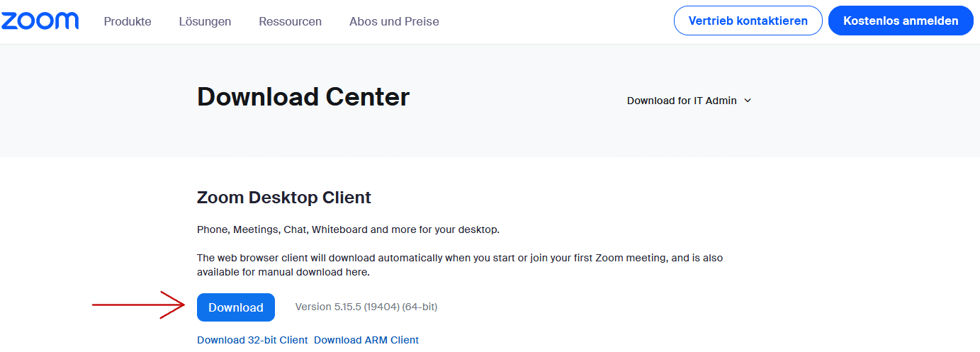This screenshot has width=980, height=352.
Task: Open the Download for IT Admin dropdown
Action: click(x=689, y=101)
